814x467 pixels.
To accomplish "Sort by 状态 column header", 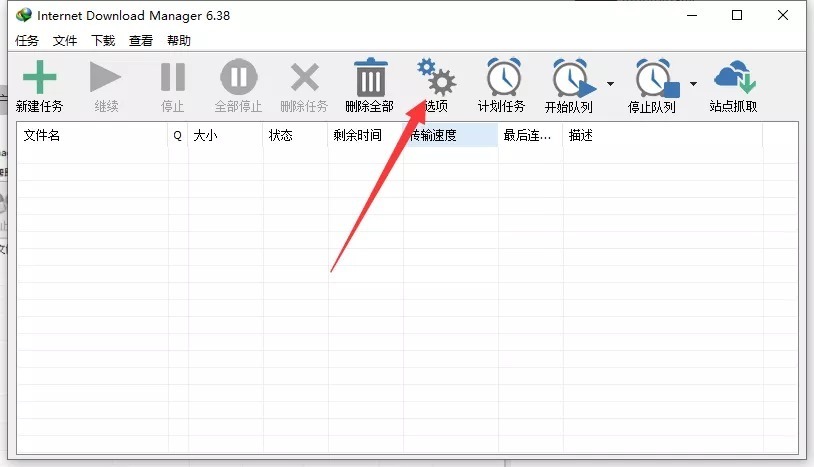I will pyautogui.click(x=295, y=135).
